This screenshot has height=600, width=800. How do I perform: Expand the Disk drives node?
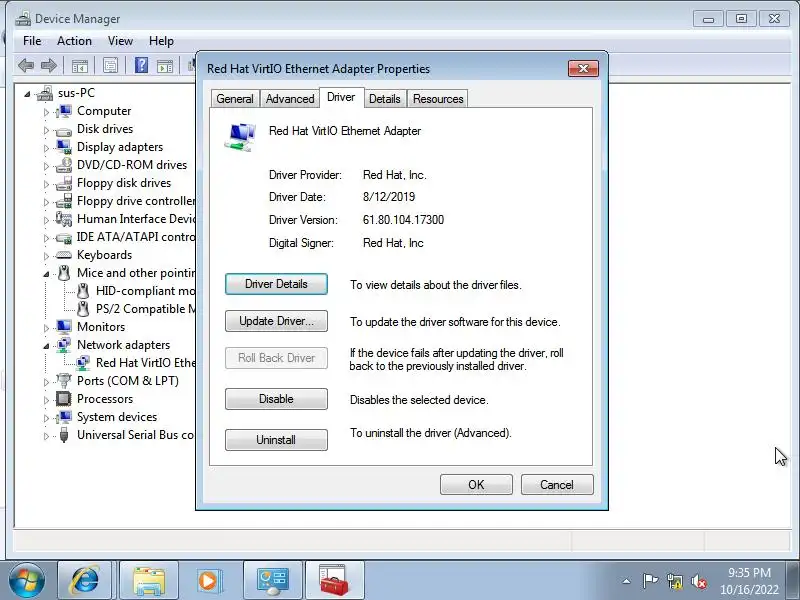pyautogui.click(x=46, y=130)
